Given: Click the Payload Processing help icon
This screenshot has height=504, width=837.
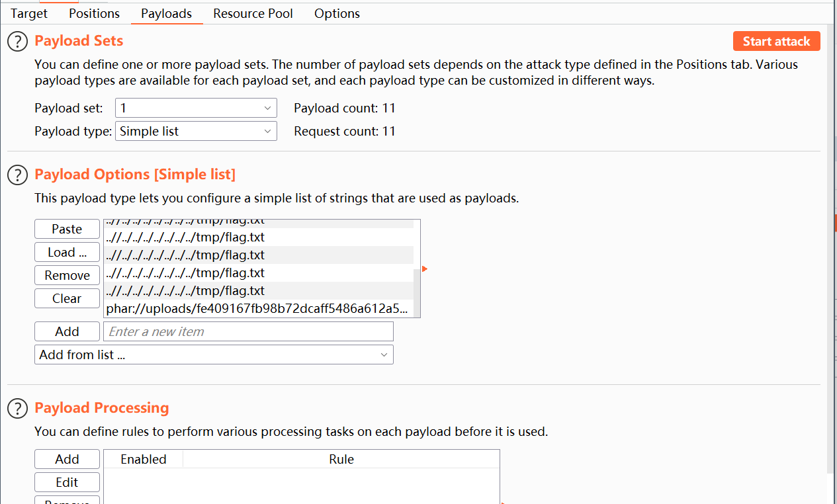Looking at the screenshot, I should 18,408.
